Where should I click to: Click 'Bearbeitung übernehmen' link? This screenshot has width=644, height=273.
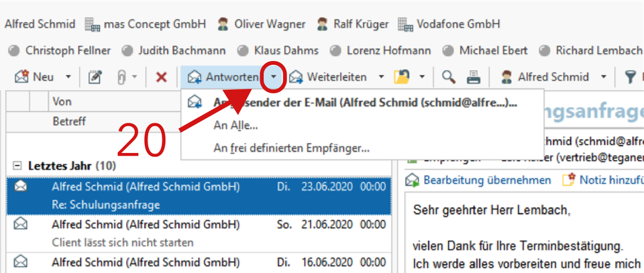(478, 180)
